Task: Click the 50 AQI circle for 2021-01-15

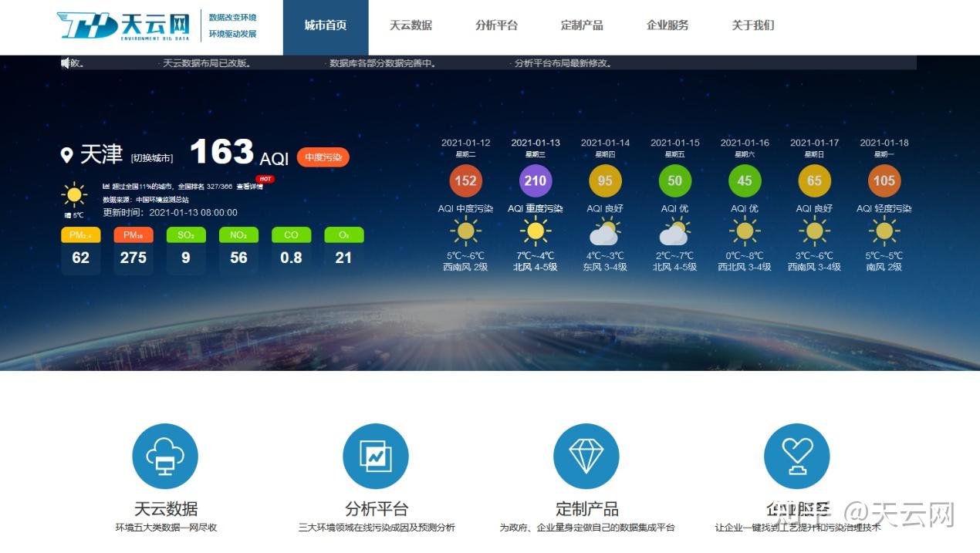Action: point(675,181)
